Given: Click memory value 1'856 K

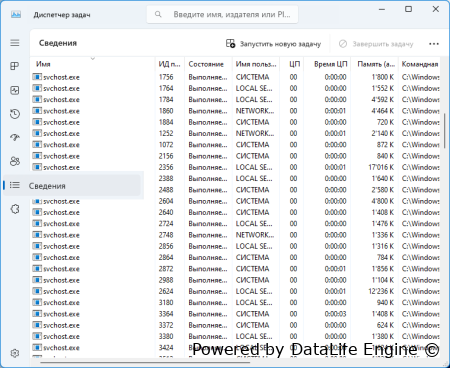Looking at the screenshot, I should [383, 269].
